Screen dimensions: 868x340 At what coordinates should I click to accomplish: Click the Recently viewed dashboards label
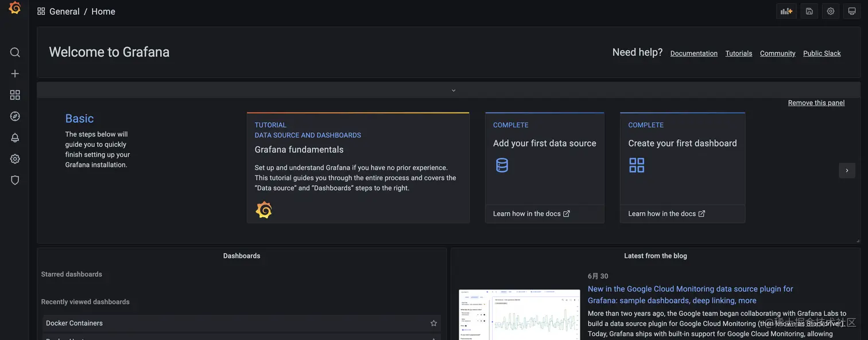pos(86,302)
